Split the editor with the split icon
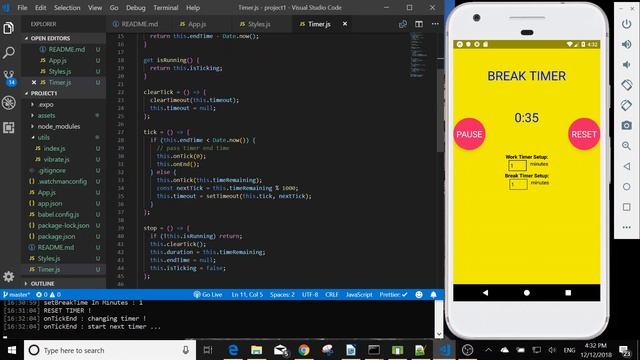Viewport: 640px width, 360px height. (x=419, y=24)
